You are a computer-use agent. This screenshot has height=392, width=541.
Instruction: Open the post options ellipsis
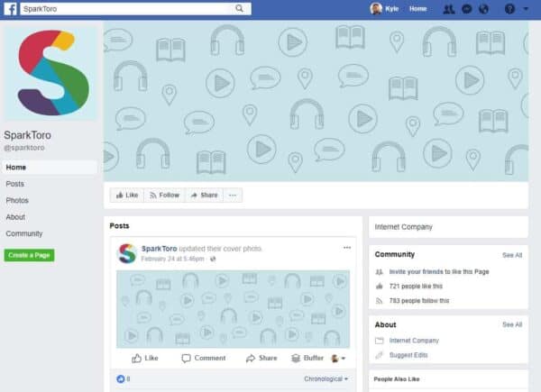pos(347,248)
